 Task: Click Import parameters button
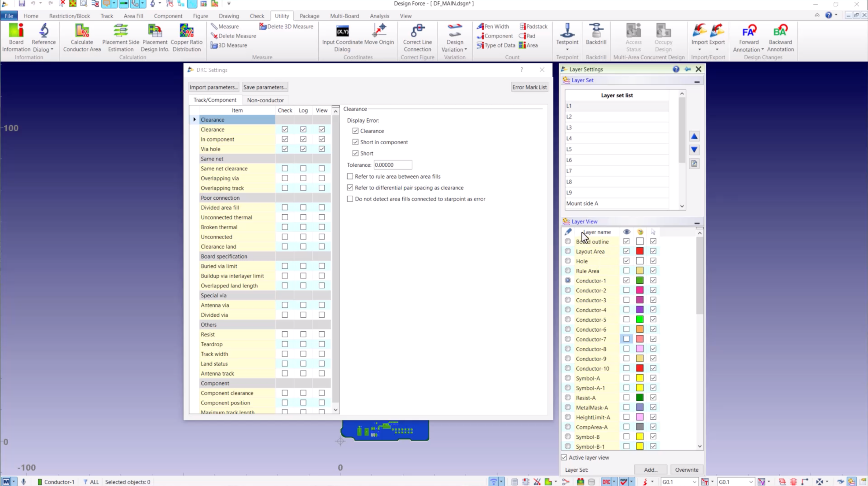coord(214,87)
